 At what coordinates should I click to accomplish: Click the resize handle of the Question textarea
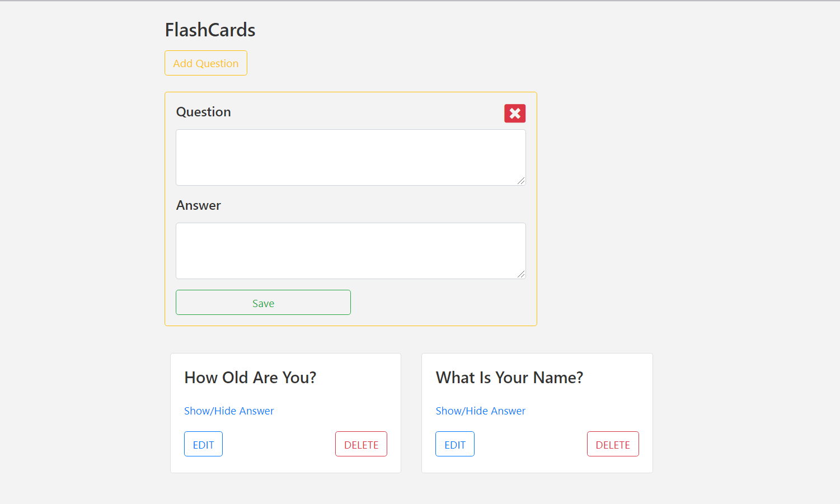522,181
